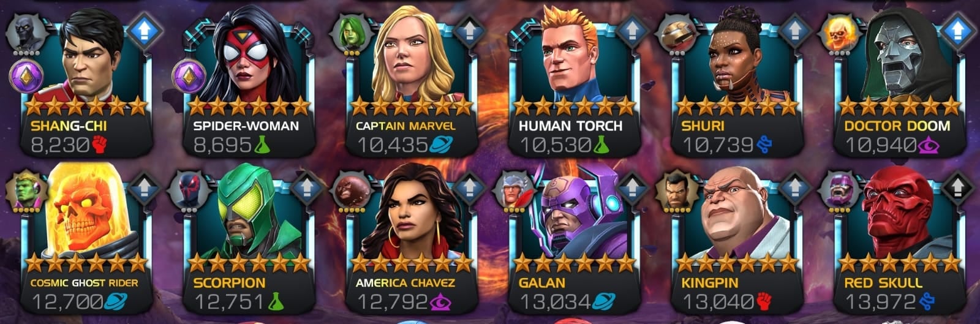Click the Science class icon beside Scorpion's rating

click(274, 301)
